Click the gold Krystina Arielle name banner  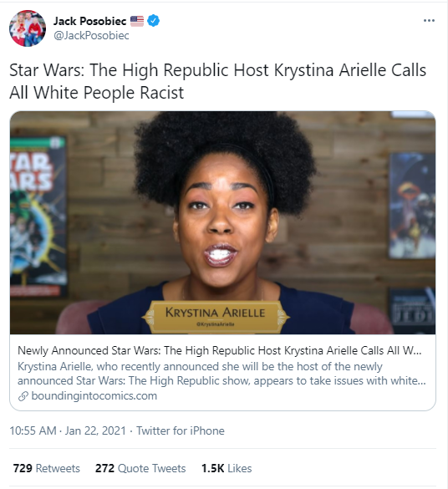[x=216, y=316]
